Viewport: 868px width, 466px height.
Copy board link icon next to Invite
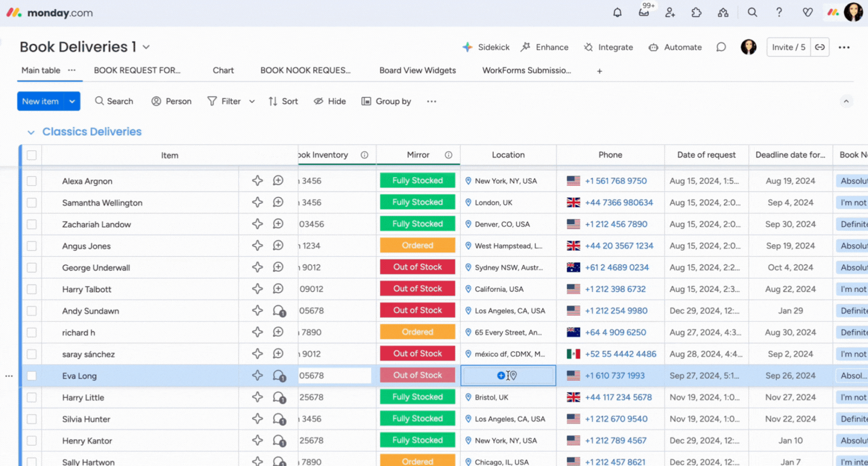820,47
